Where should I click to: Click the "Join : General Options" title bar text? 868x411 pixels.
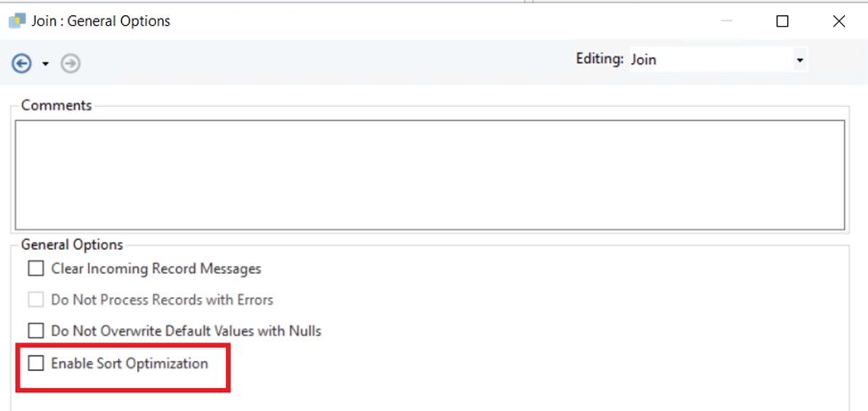(101, 20)
